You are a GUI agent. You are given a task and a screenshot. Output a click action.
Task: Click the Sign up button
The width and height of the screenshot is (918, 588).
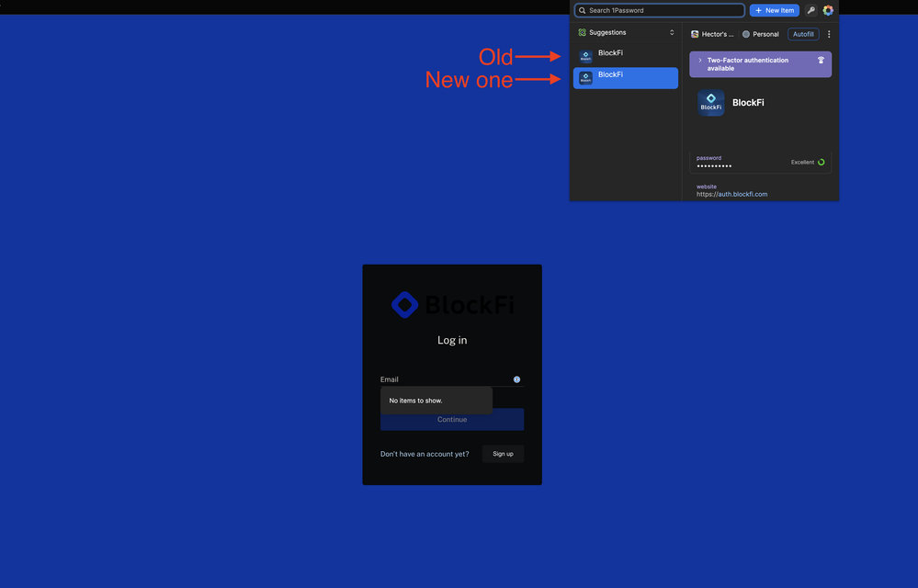503,454
